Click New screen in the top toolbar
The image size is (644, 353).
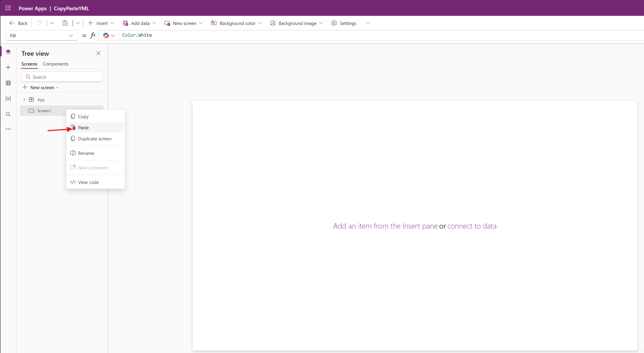[181, 23]
